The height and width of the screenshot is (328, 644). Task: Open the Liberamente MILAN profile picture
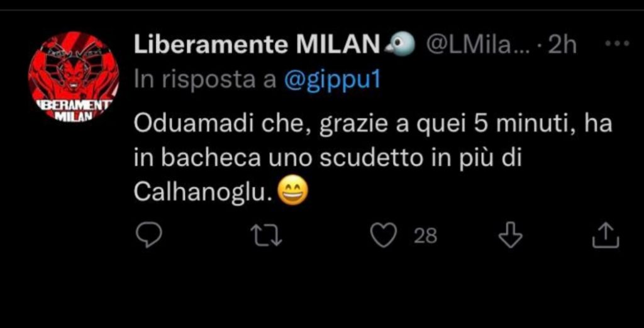point(74,77)
